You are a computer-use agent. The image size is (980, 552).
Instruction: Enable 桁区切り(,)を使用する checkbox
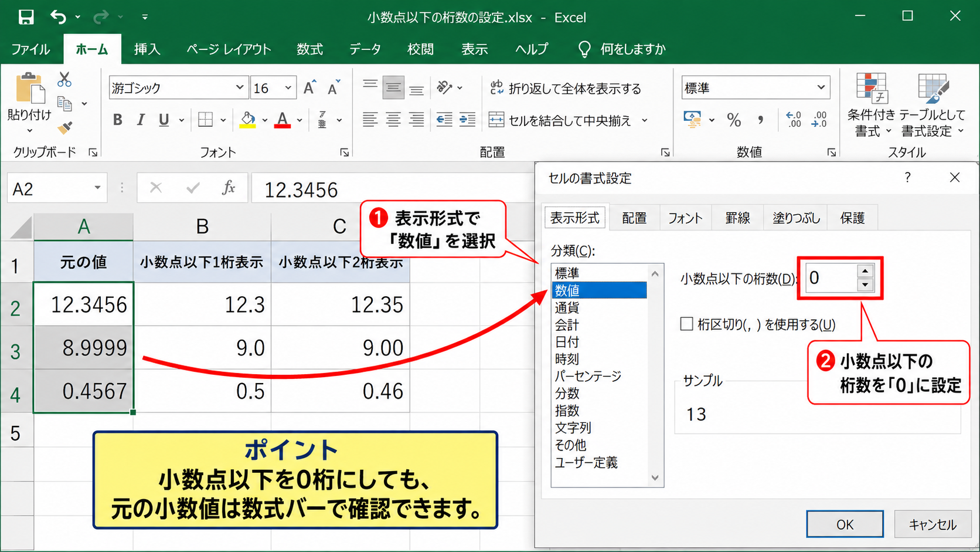tap(686, 324)
